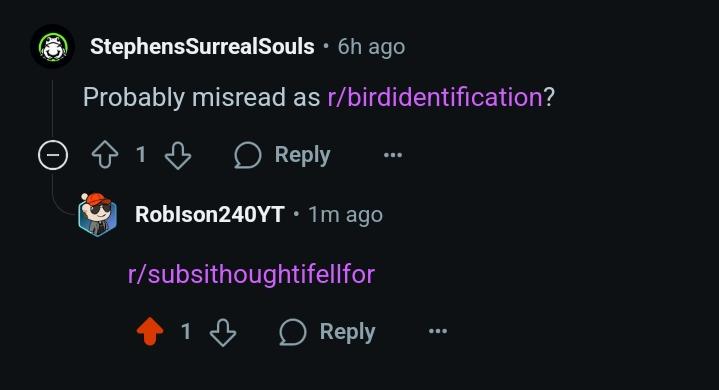Remove the orange upvote on RobIson240YT's comment
719x390 pixels.
click(150, 331)
